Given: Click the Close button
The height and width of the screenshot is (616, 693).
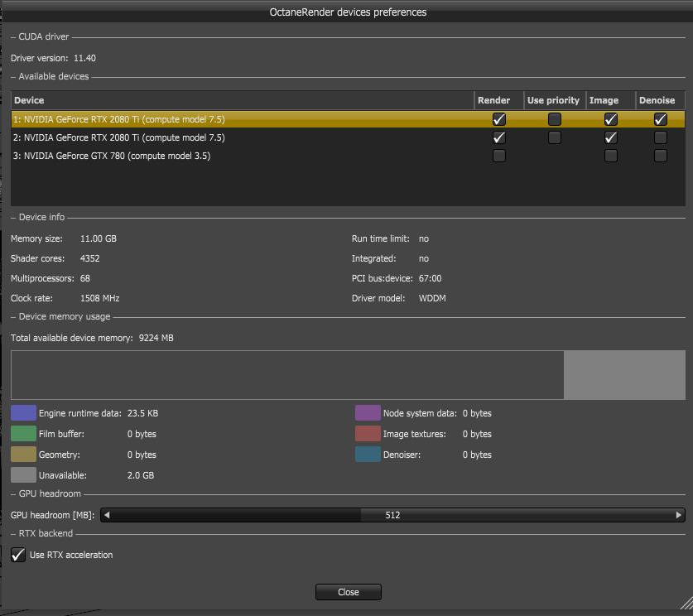Looking at the screenshot, I should pos(349,592).
